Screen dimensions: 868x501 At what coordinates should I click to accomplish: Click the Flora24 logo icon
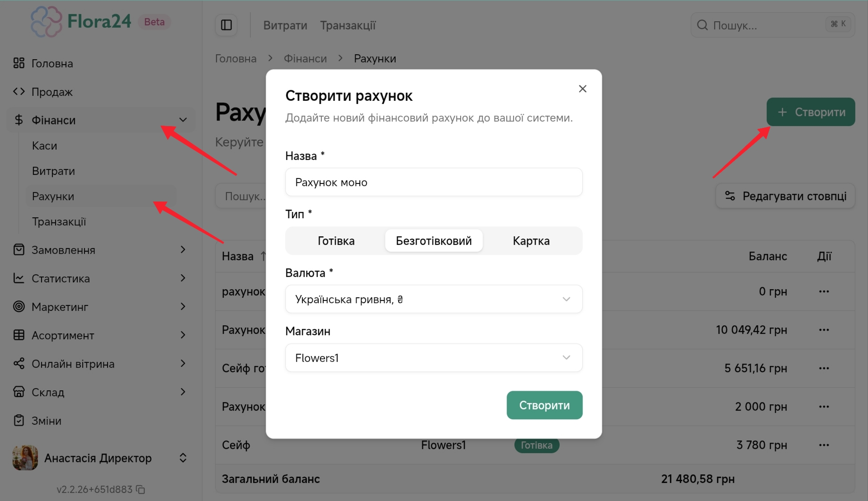pos(46,21)
